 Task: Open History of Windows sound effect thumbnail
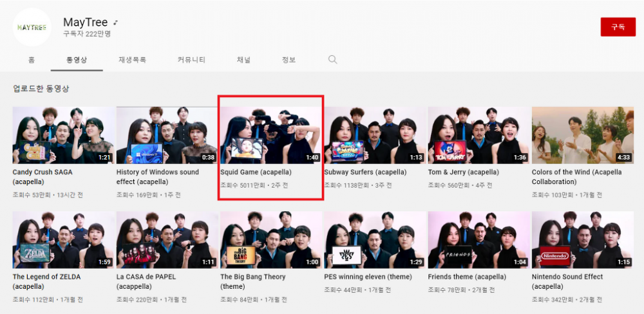[167, 135]
